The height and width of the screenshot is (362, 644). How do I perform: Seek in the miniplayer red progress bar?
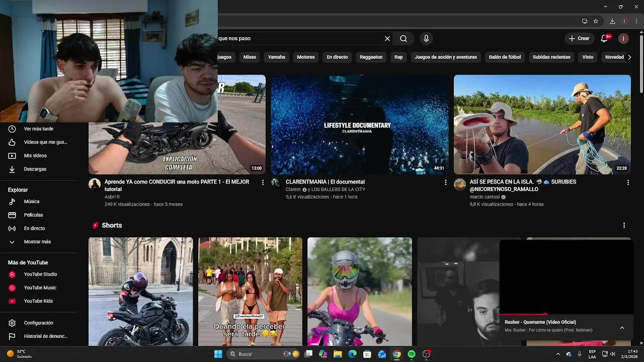[567, 314]
